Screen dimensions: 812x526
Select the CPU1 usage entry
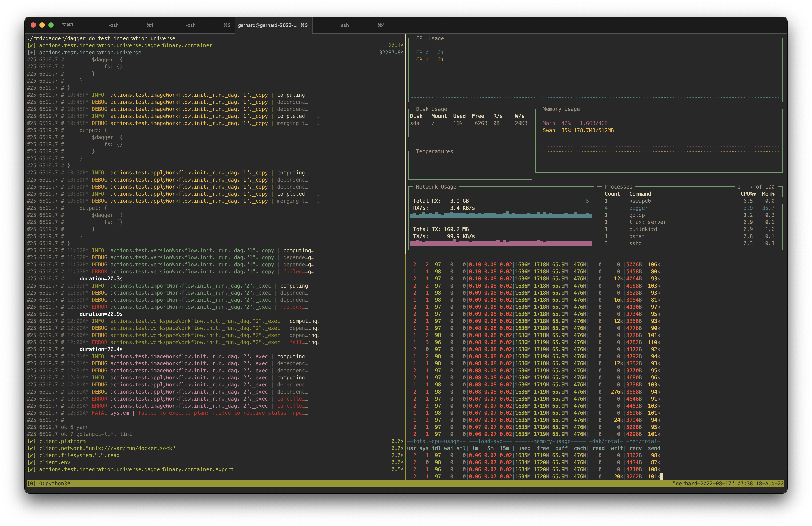point(430,60)
